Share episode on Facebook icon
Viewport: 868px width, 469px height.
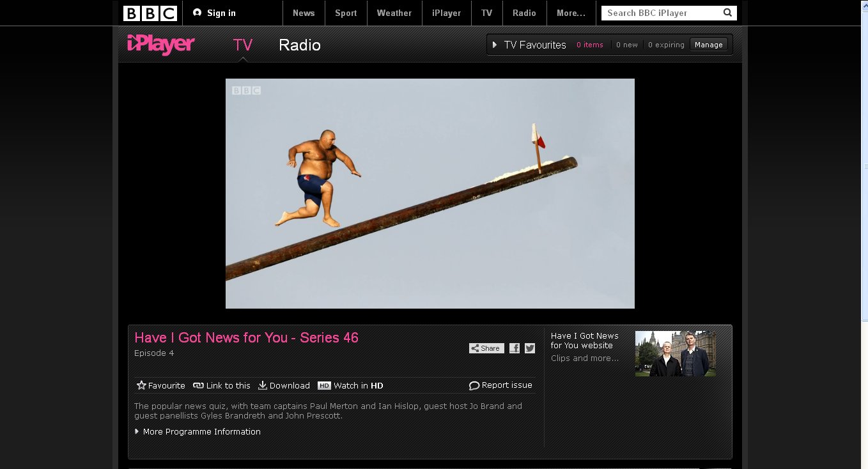pyautogui.click(x=515, y=348)
